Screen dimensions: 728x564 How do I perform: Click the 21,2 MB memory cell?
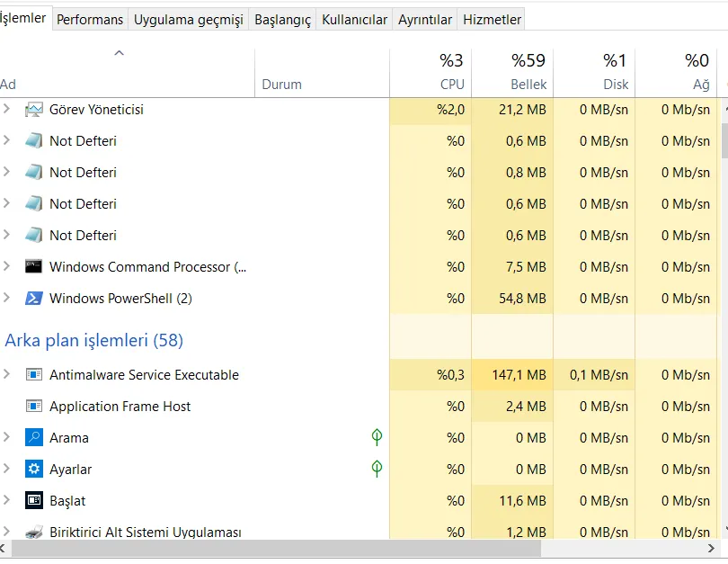(x=512, y=110)
